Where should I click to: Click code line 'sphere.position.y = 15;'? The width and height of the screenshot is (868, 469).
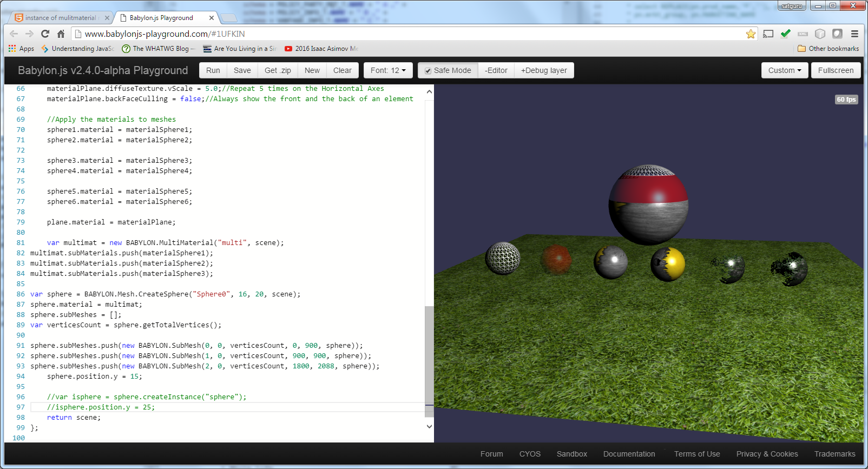[x=95, y=376]
